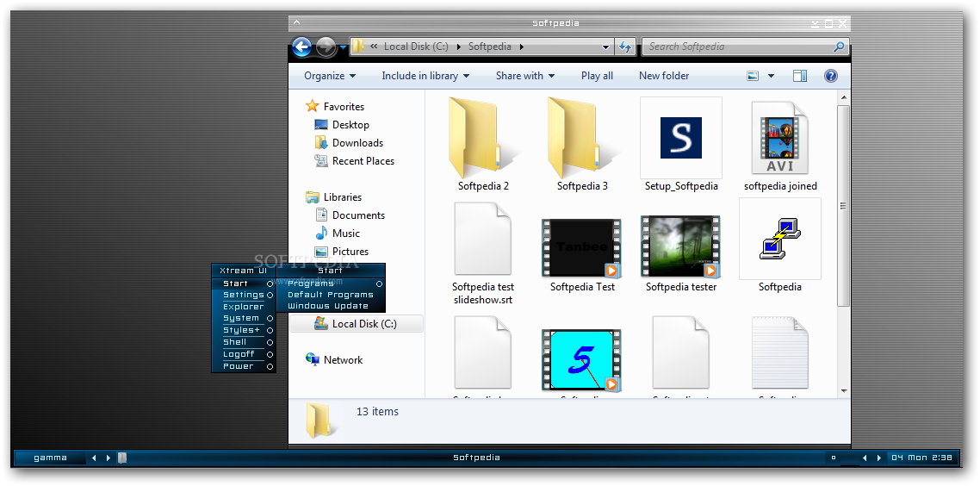Select the Softpedia Test video thumbnail
Viewport: 980px width, 486px height.
coord(582,246)
